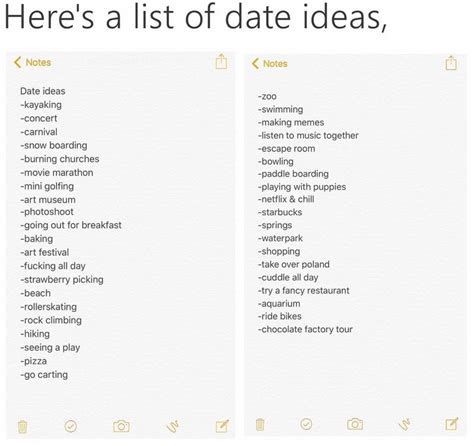Tap the compose icon in right note

coord(452,424)
